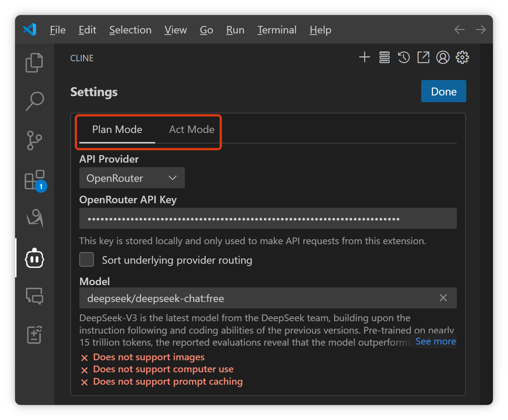Open the MCP Servers icon

pyautogui.click(x=384, y=57)
